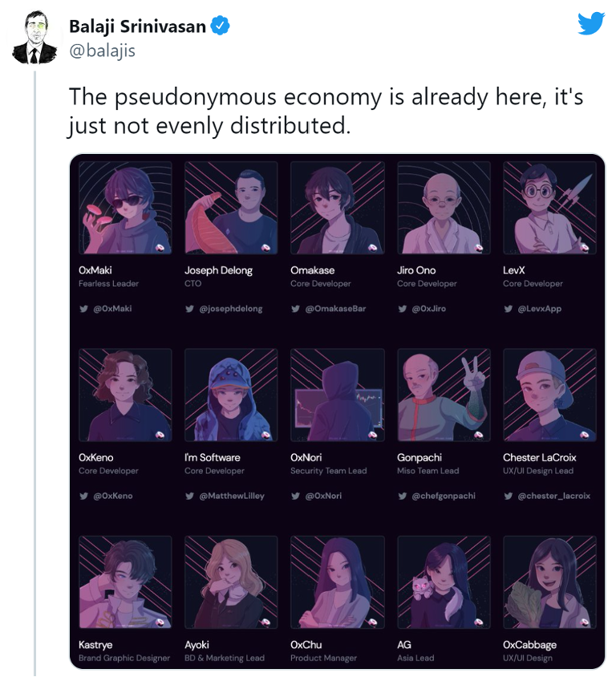Image resolution: width=616 pixels, height=677 pixels.
Task: Select the 0xCabbage avatar holding cabbage
Action: tap(550, 582)
